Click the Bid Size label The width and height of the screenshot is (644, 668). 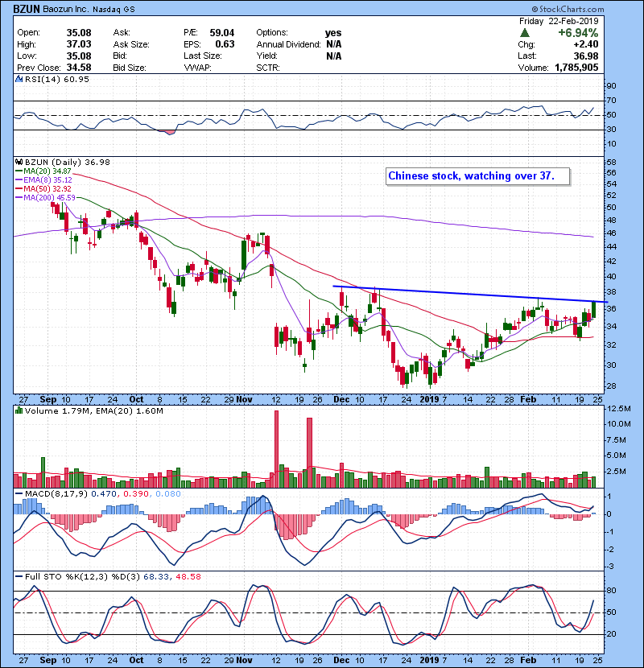click(130, 68)
